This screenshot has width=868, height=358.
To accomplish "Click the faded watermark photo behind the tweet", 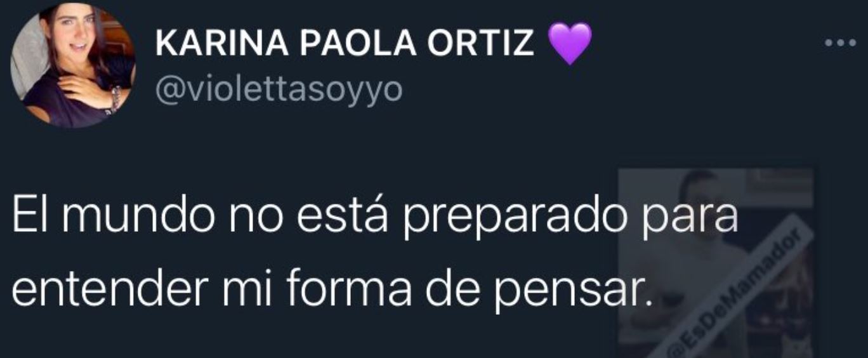I will point(716,263).
